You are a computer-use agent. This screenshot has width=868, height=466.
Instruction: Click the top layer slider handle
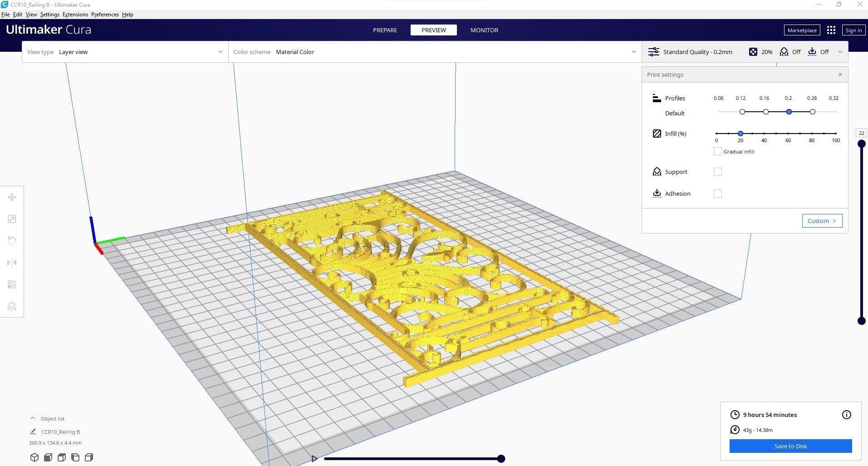(x=861, y=144)
